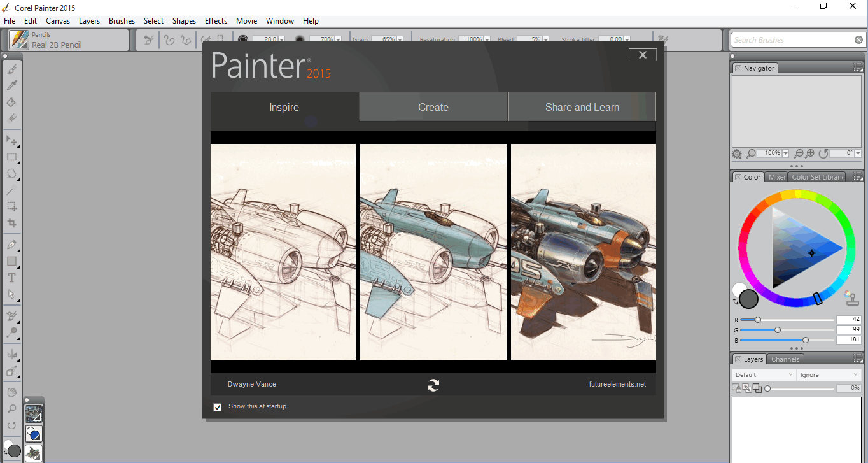This screenshot has height=463, width=868.
Task: Select the Cloner tool
Action: point(11,315)
